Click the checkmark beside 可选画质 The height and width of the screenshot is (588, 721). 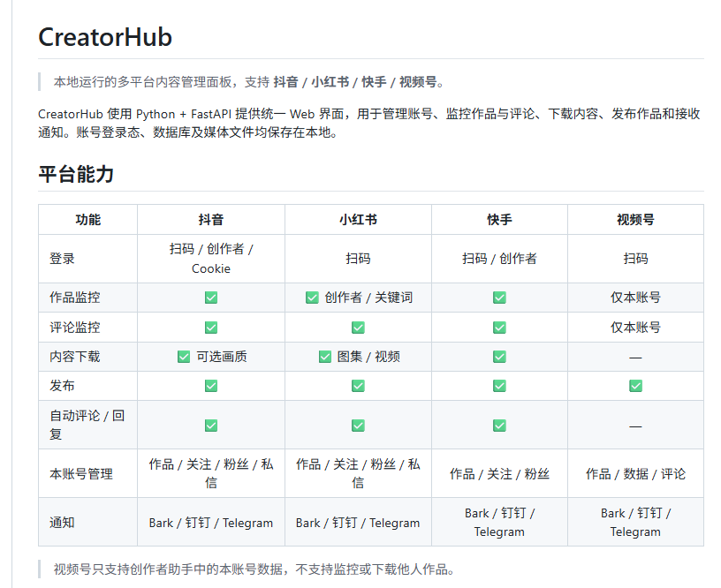(184, 357)
